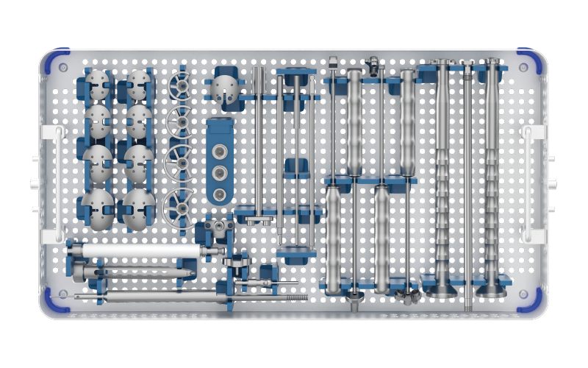Viewport: 588px width, 368px height.
Task: Click the tray's left side carrying handle
Action: coord(59,184)
